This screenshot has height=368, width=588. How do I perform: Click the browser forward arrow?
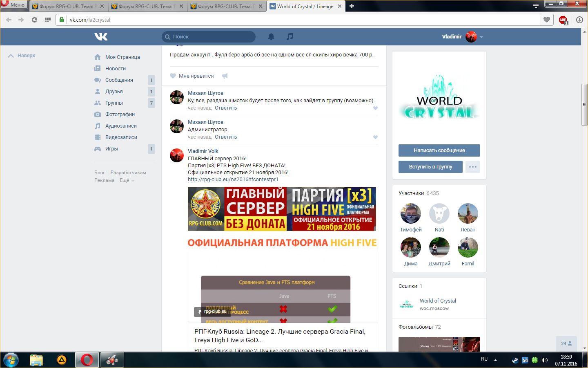coord(21,20)
